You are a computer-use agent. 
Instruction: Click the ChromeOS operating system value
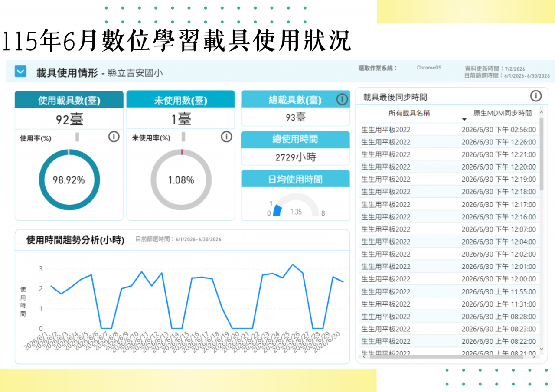pyautogui.click(x=429, y=68)
